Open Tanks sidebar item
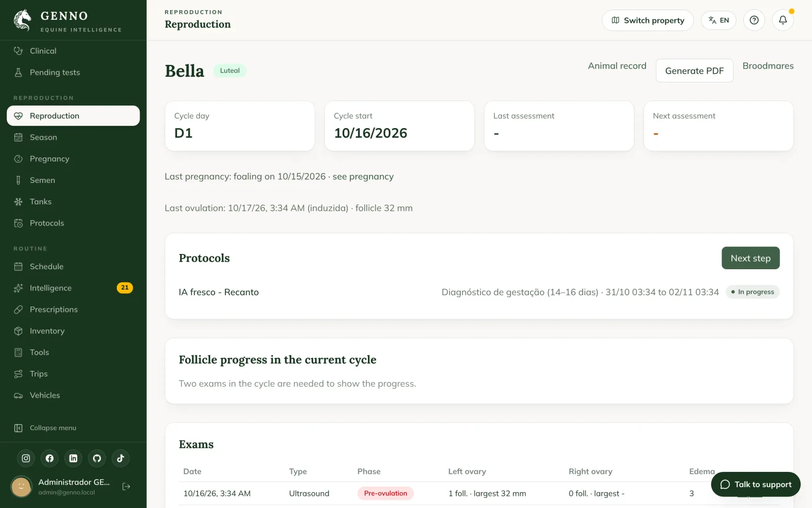 pyautogui.click(x=73, y=202)
